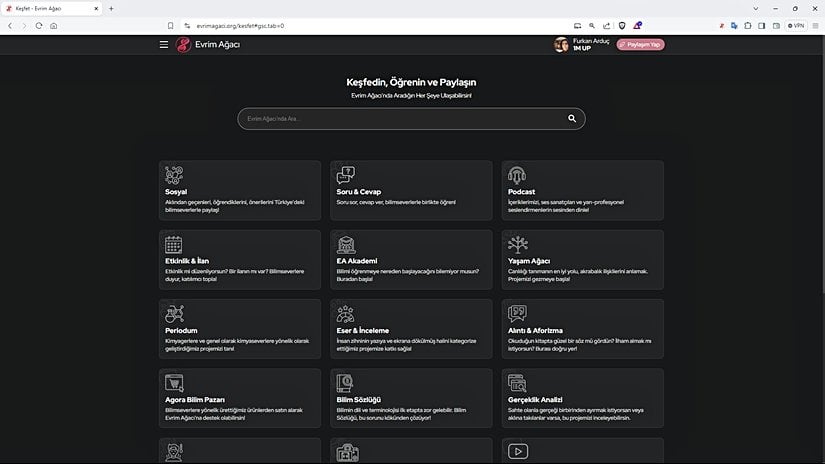Open Furkan Arduç profile avatar
This screenshot has width=825, height=464.
(561, 45)
